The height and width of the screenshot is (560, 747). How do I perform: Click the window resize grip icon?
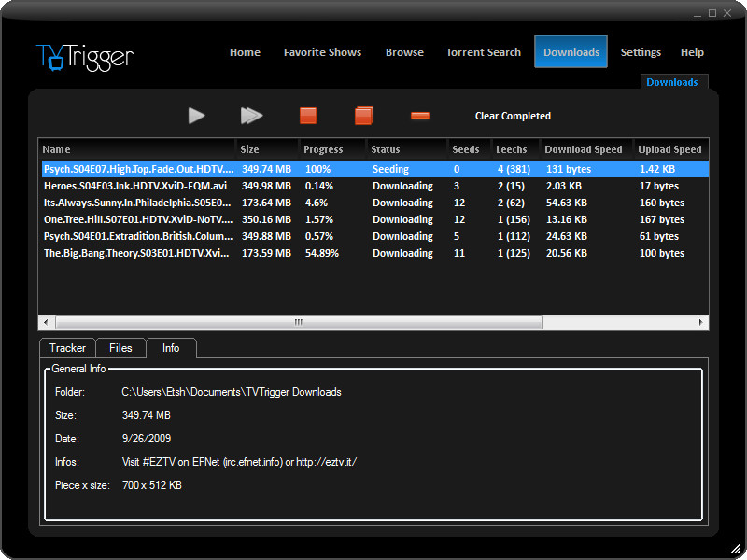pos(737,550)
